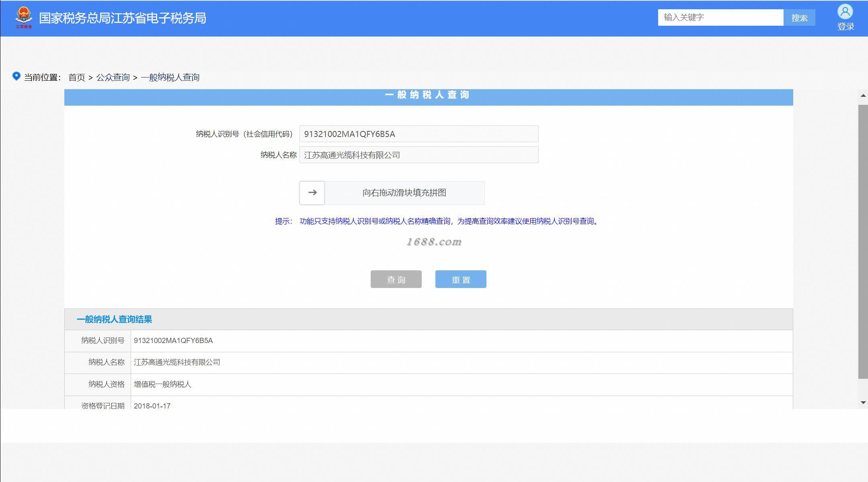Click the date value 2018-01-17

point(152,406)
